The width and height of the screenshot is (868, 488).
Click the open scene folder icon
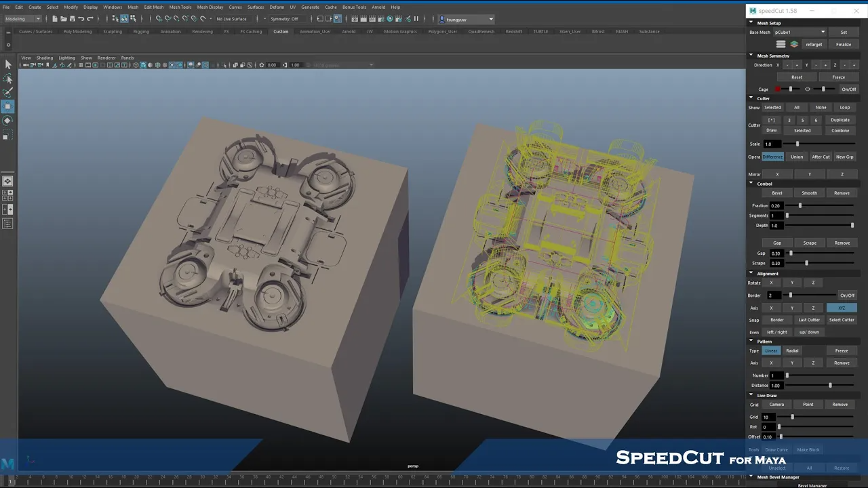[64, 19]
